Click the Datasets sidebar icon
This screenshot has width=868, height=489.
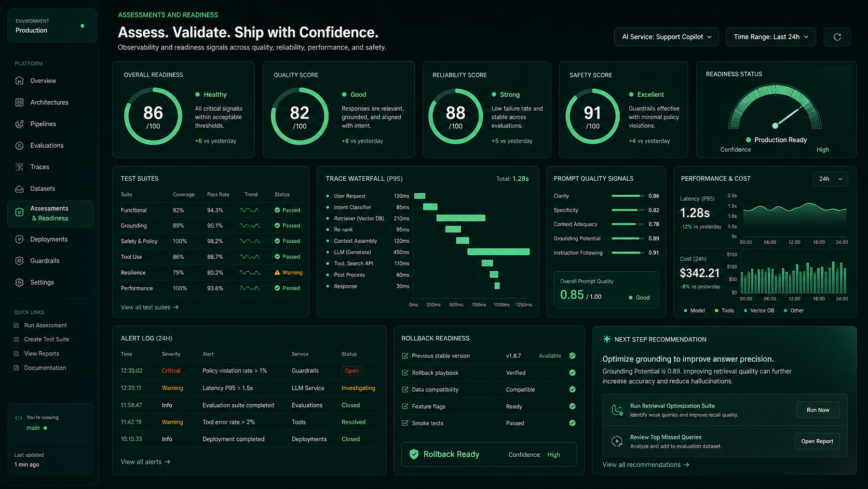click(x=20, y=189)
